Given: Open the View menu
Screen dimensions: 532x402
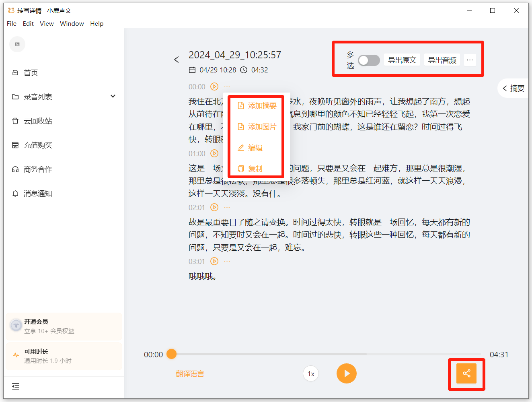Looking at the screenshot, I should click(47, 24).
